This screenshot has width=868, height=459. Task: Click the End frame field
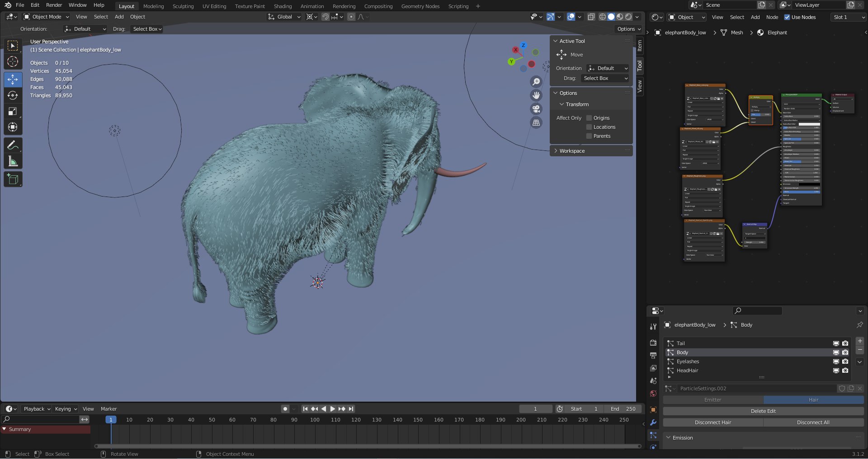[623, 409]
